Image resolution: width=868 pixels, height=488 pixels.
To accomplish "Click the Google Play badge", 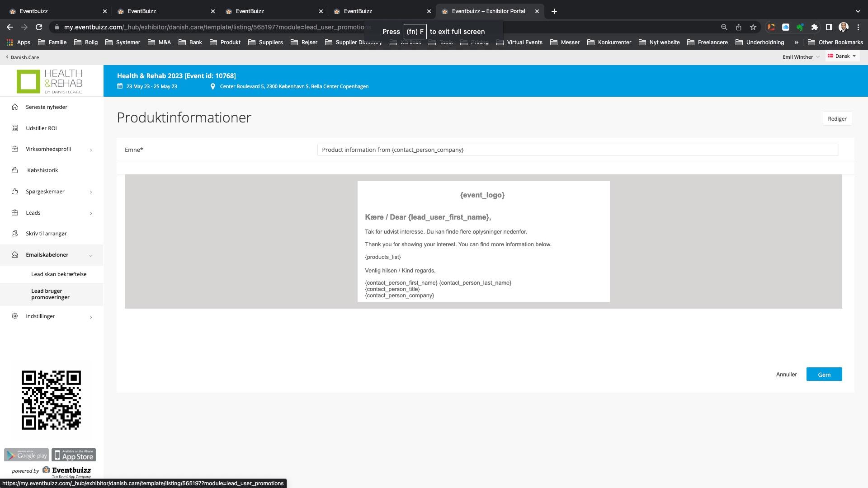I will click(26, 455).
